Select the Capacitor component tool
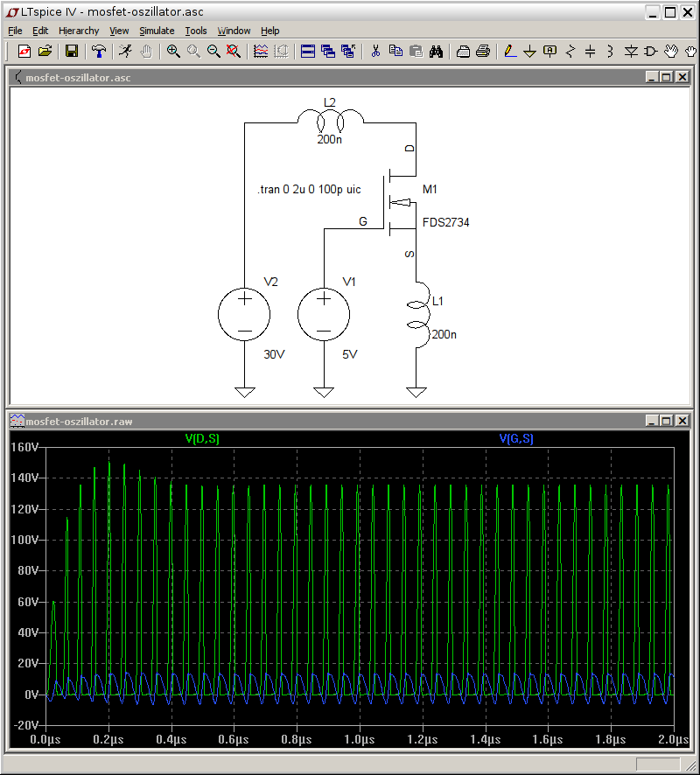The height and width of the screenshot is (775, 700). pos(590,51)
